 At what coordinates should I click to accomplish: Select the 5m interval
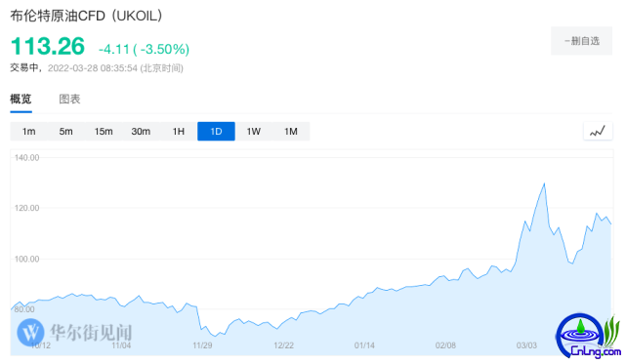tap(65, 132)
